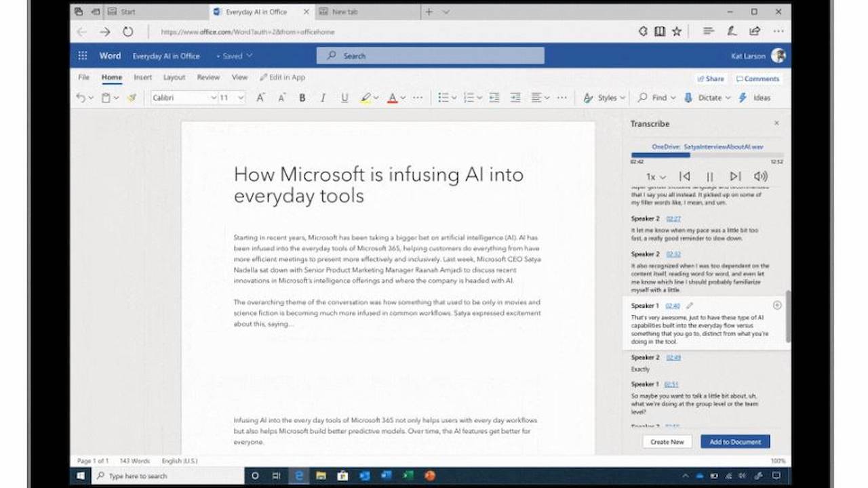Viewport: 868px width, 488px height.
Task: Open the Insert ribbon tab
Action: tap(142, 77)
